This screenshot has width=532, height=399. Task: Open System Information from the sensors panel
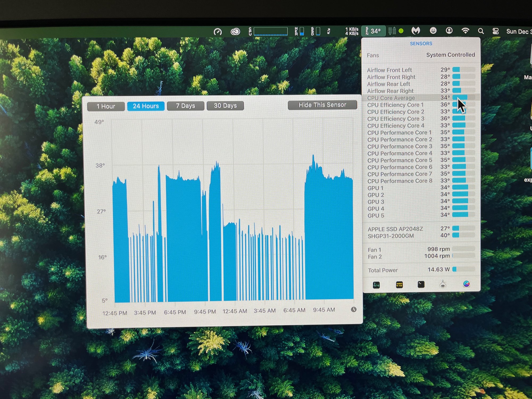tap(443, 284)
